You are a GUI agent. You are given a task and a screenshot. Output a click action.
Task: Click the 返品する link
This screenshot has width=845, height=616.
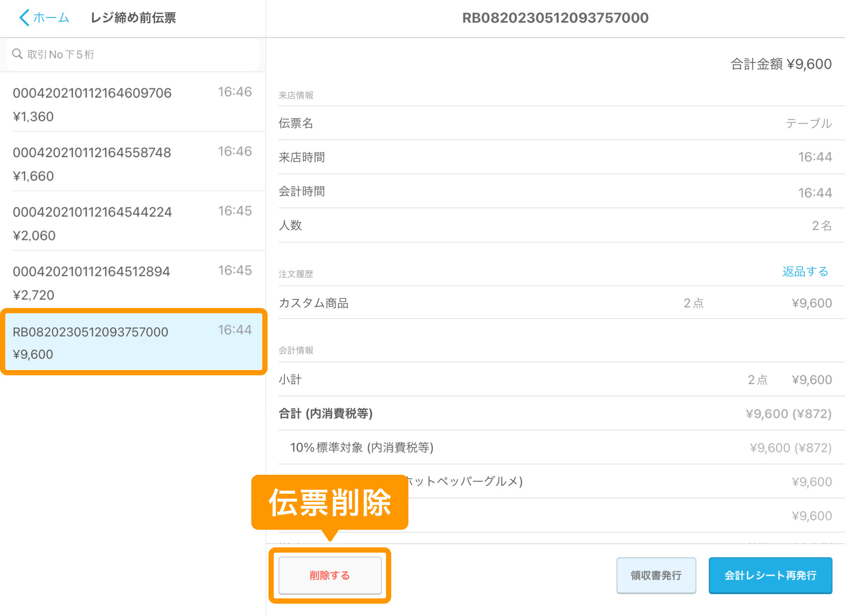click(805, 271)
